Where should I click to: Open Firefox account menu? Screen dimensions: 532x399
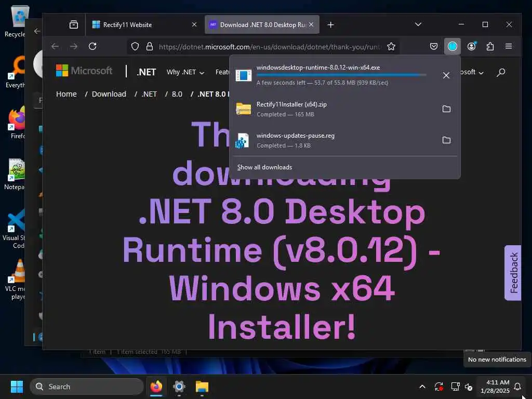pos(472,46)
